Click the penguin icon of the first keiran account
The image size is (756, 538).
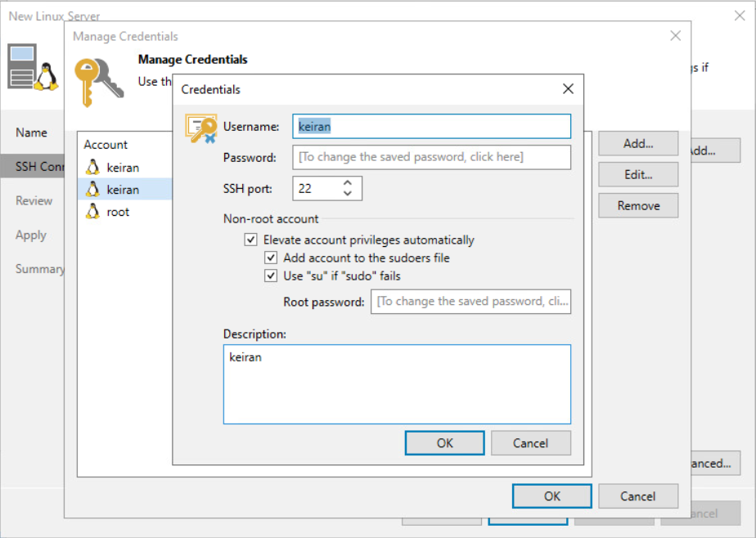click(92, 167)
